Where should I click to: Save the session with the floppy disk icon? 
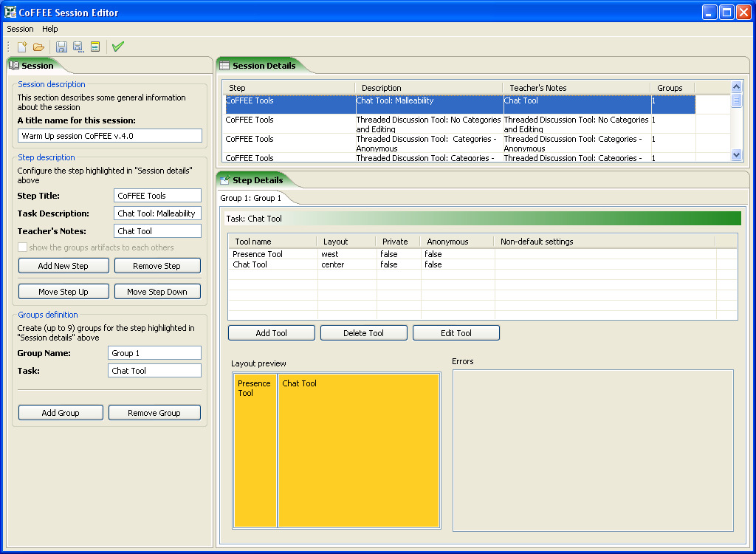61,47
